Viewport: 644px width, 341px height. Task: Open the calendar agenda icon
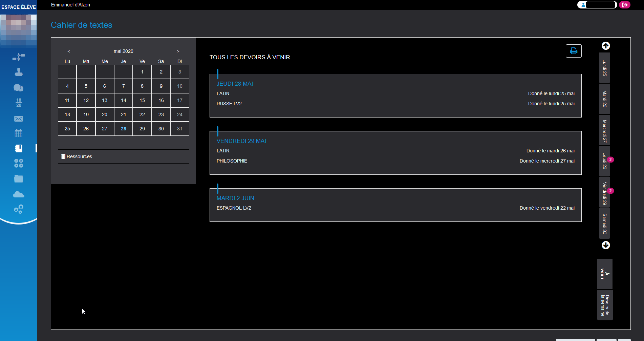(19, 133)
